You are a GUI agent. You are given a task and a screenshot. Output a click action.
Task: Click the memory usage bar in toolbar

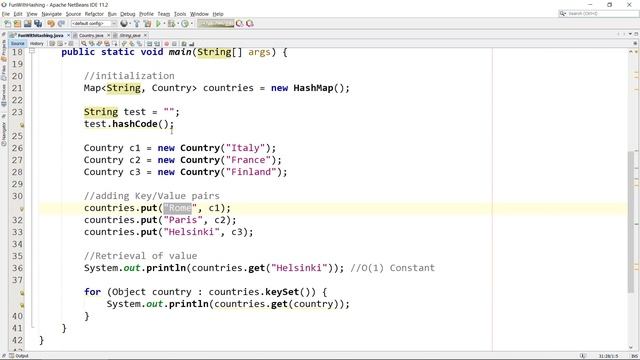coord(216,24)
